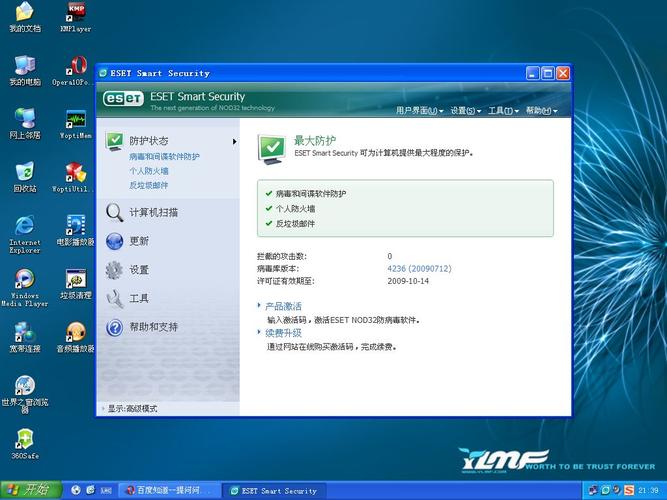Click license expiry date 2009-10-14
The height and width of the screenshot is (500, 667).
tap(408, 281)
